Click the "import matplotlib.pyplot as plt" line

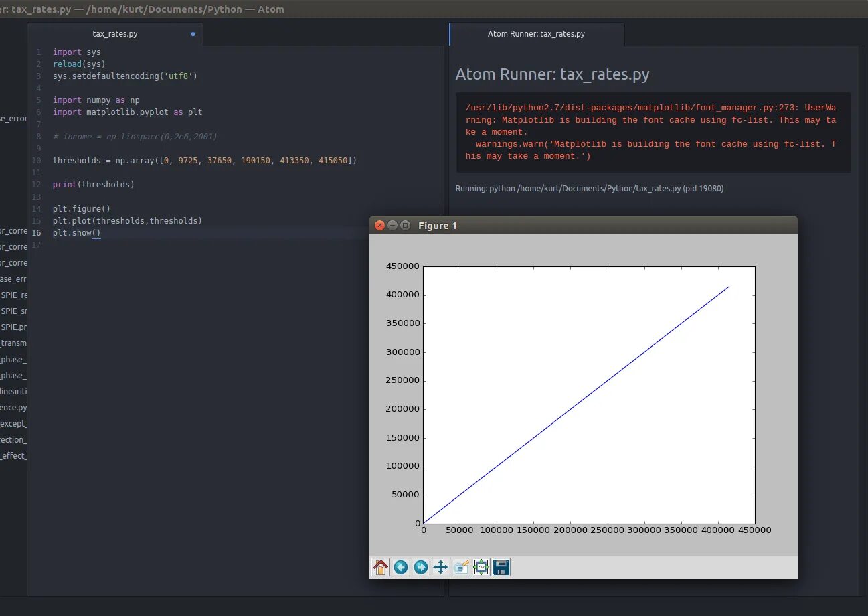(127, 112)
